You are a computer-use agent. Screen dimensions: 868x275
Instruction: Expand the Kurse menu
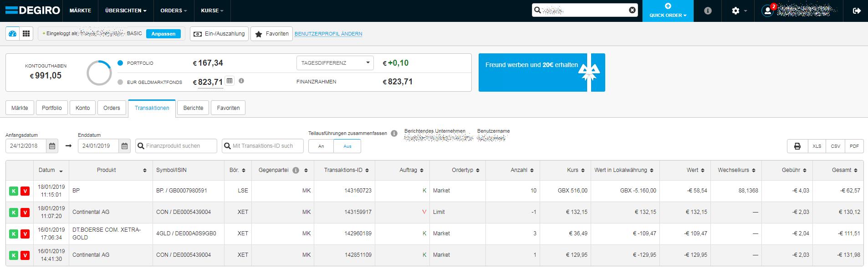[x=212, y=10]
